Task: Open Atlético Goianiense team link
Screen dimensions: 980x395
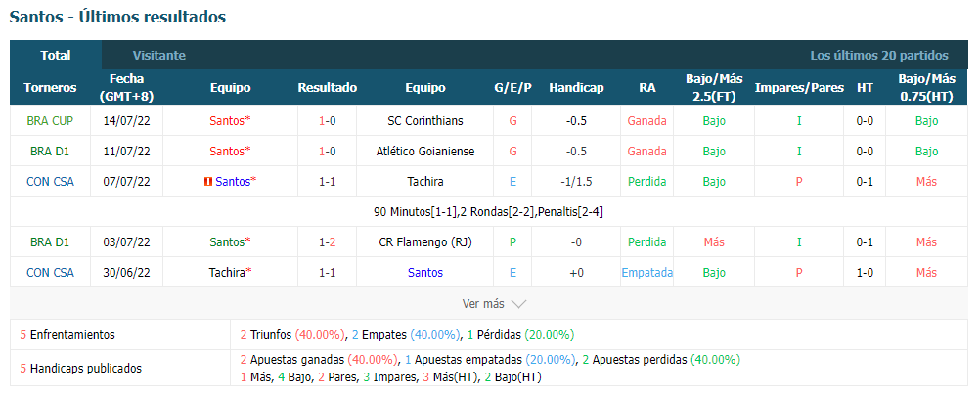Action: [x=425, y=152]
